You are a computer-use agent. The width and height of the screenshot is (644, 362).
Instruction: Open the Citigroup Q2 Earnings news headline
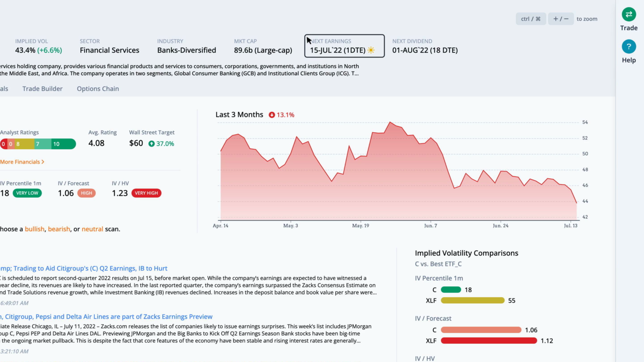coord(84,268)
